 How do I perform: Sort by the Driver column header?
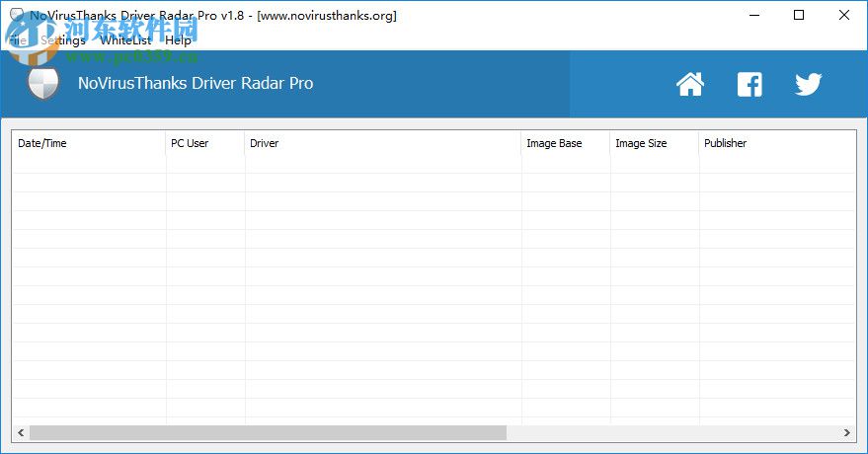[382, 143]
